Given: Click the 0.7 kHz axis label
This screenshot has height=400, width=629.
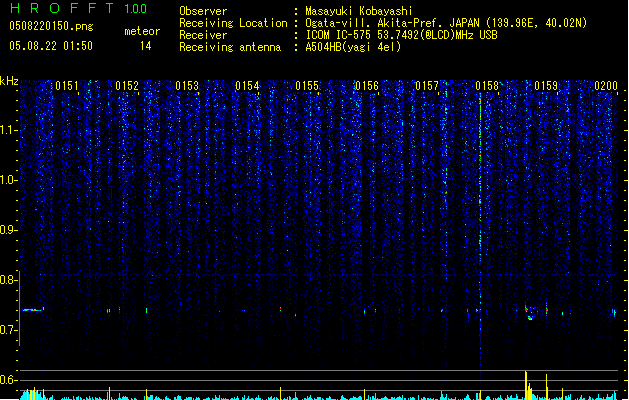Looking at the screenshot, I should [x=9, y=330].
